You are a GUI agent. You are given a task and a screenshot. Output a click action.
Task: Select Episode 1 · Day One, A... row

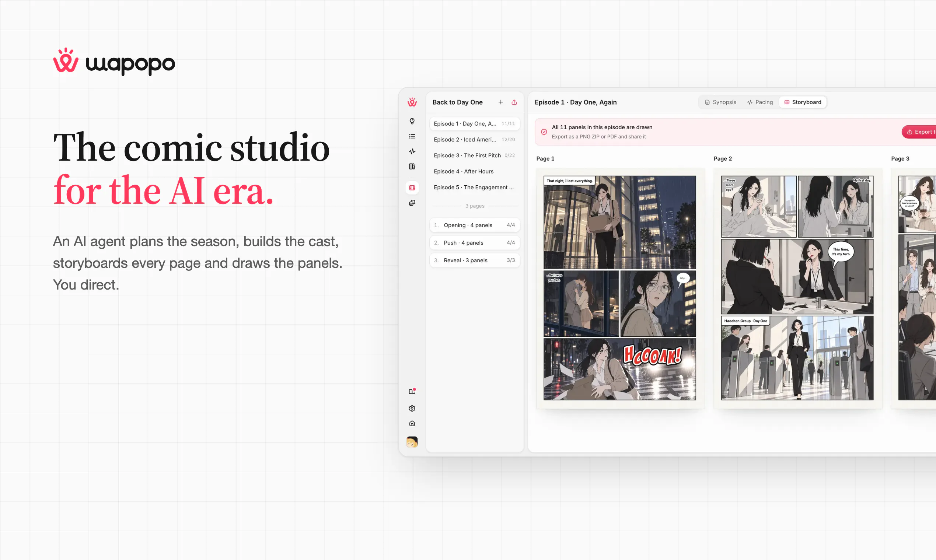pos(474,123)
